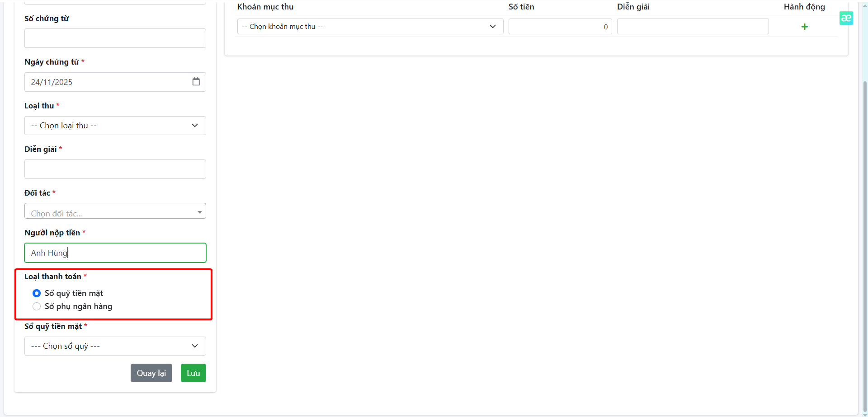
Task: Select the Sổ quỹ tiền mặt radio option
Action: coord(37,293)
